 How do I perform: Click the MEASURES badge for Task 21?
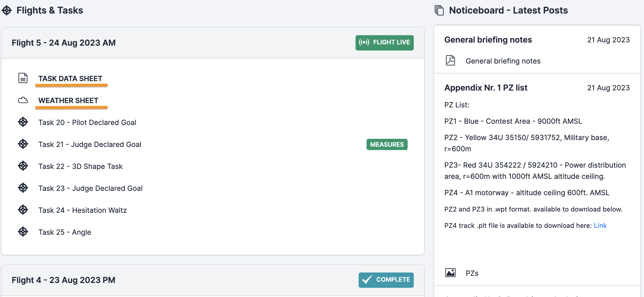(387, 144)
